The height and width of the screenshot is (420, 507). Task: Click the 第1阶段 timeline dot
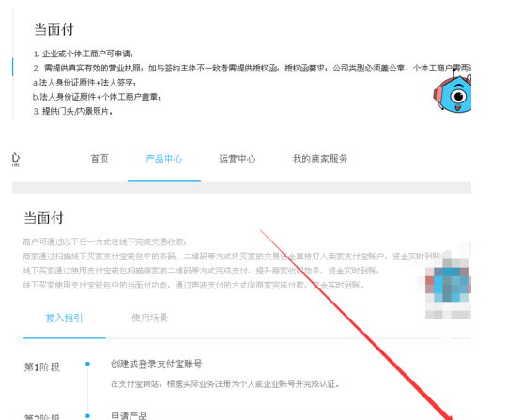[87, 364]
